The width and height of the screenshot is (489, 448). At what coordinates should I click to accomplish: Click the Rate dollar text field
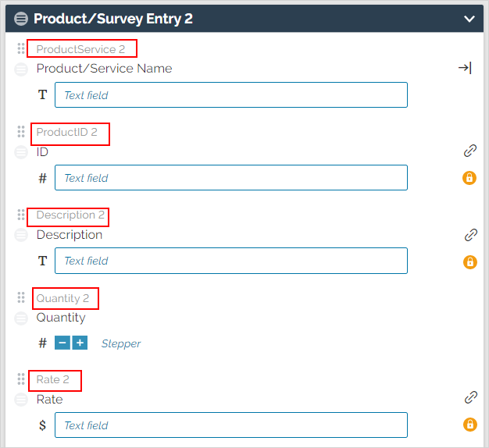coord(231,425)
